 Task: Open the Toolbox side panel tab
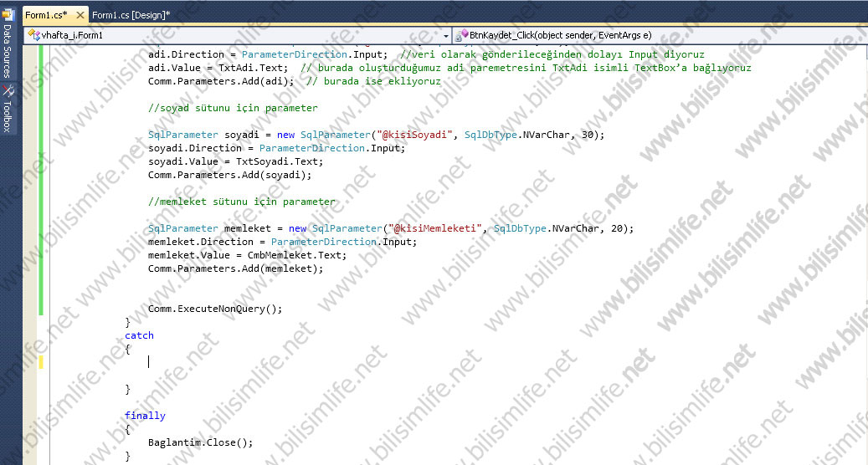(8, 116)
